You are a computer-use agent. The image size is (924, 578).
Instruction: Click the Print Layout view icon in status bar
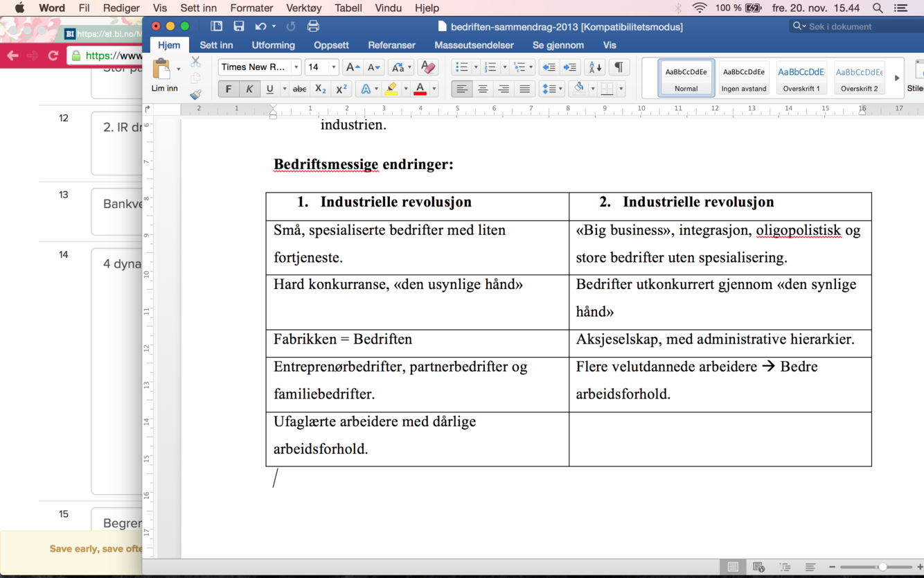coord(733,567)
